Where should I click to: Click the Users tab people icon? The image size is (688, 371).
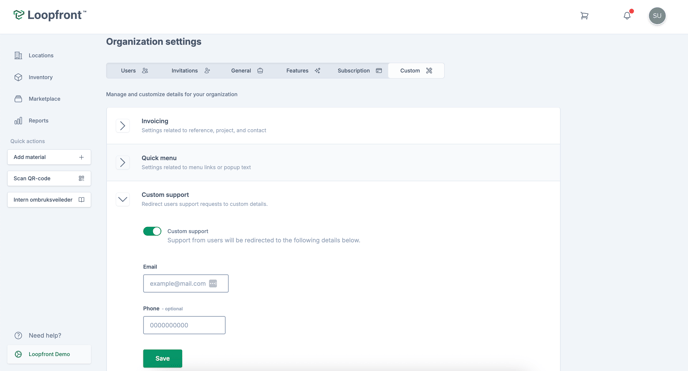tap(145, 71)
